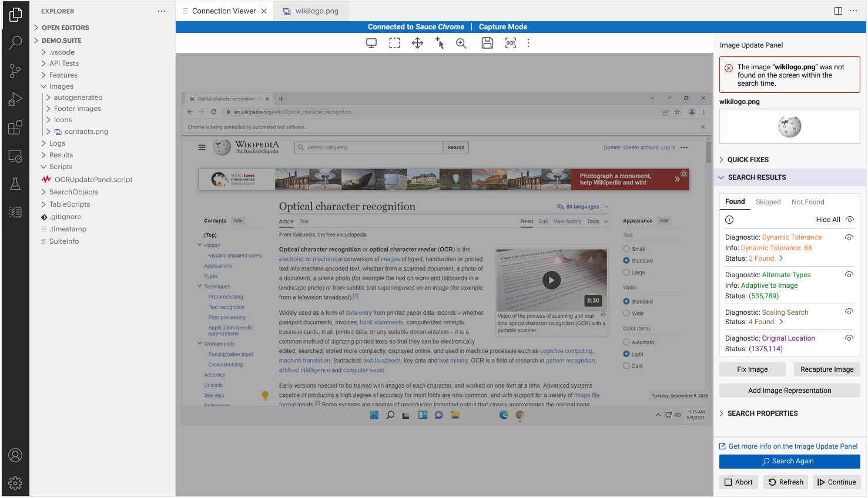Open the Testing flask view
The height and width of the screenshot is (498, 868).
click(16, 184)
